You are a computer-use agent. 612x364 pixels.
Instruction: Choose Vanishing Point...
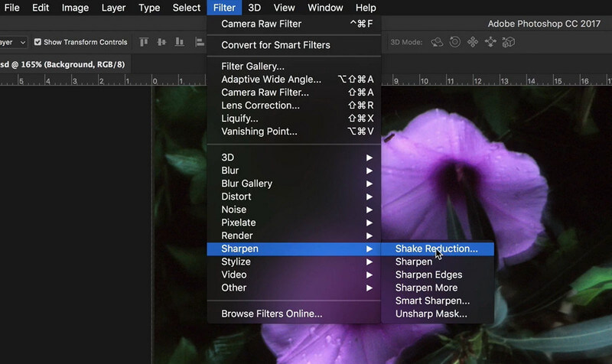pyautogui.click(x=294, y=132)
